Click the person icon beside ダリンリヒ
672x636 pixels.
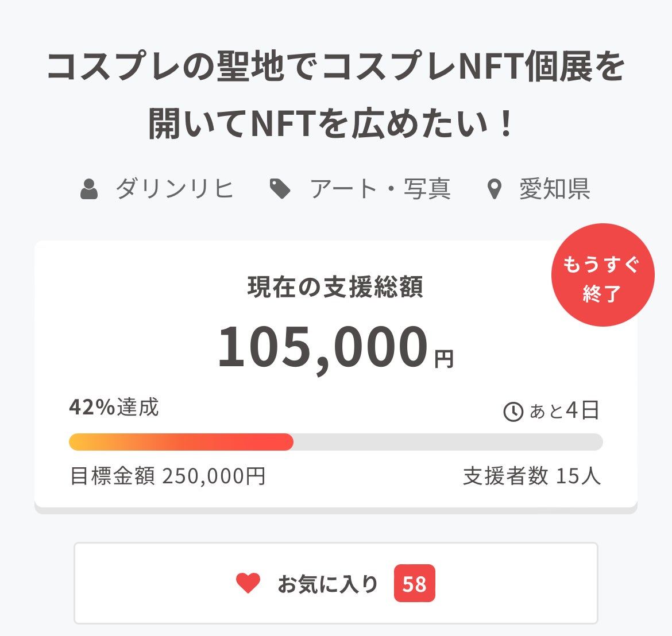[x=89, y=189]
